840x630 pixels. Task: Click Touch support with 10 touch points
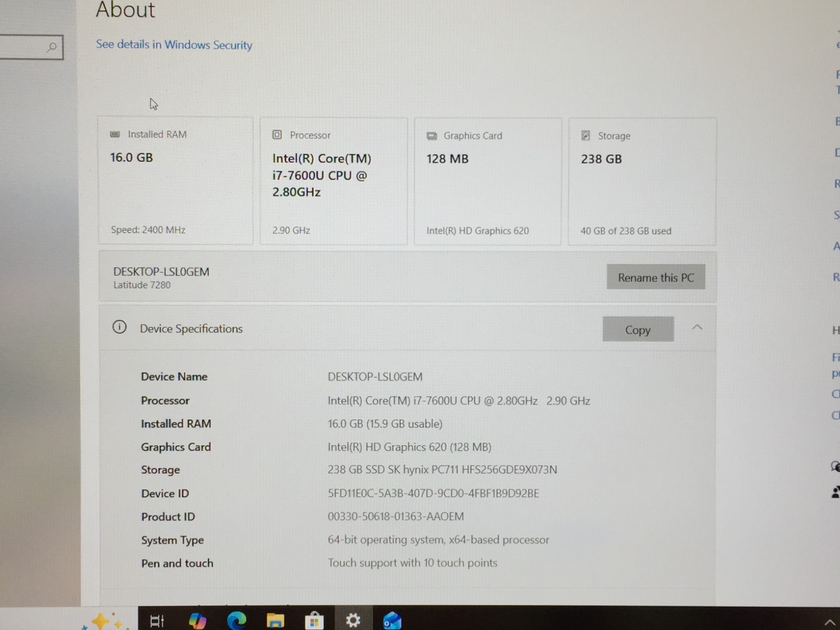click(412, 563)
